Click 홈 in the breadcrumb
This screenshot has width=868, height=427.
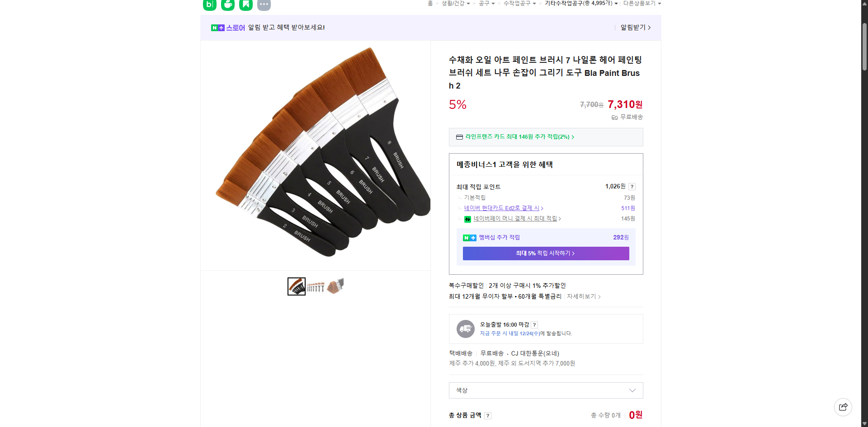point(430,4)
